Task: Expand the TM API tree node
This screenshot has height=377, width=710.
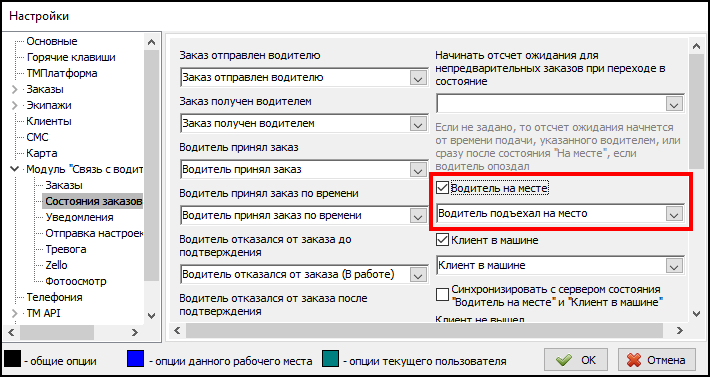Action: [14, 313]
